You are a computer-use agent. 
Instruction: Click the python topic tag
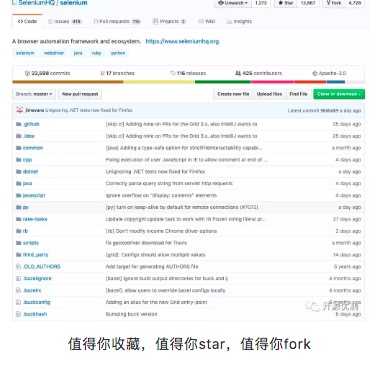point(118,53)
